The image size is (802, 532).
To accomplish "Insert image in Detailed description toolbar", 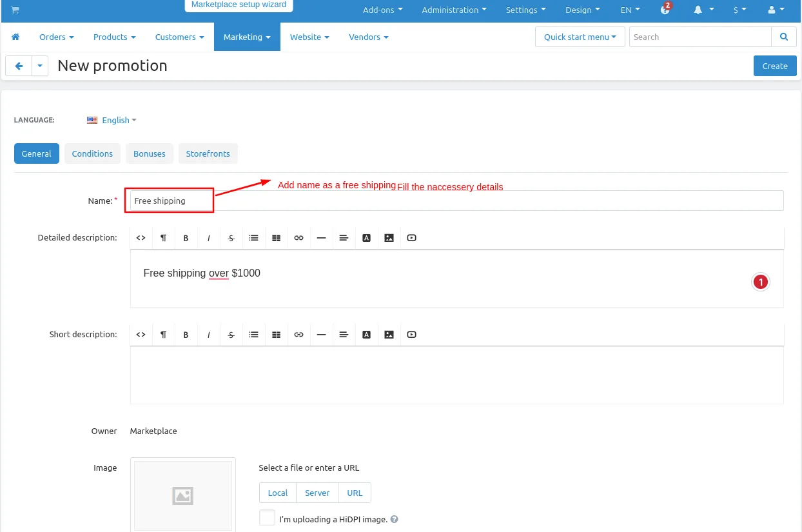I will click(389, 238).
